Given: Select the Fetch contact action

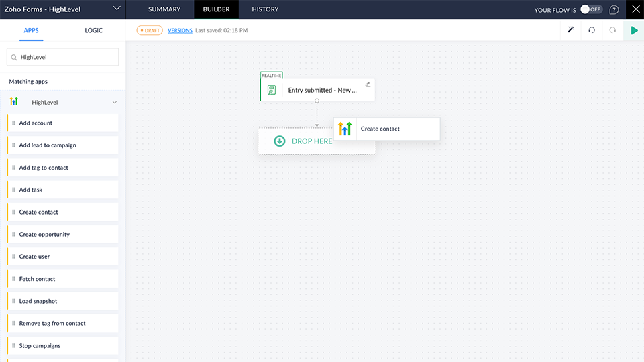Looking at the screenshot, I should (x=63, y=279).
